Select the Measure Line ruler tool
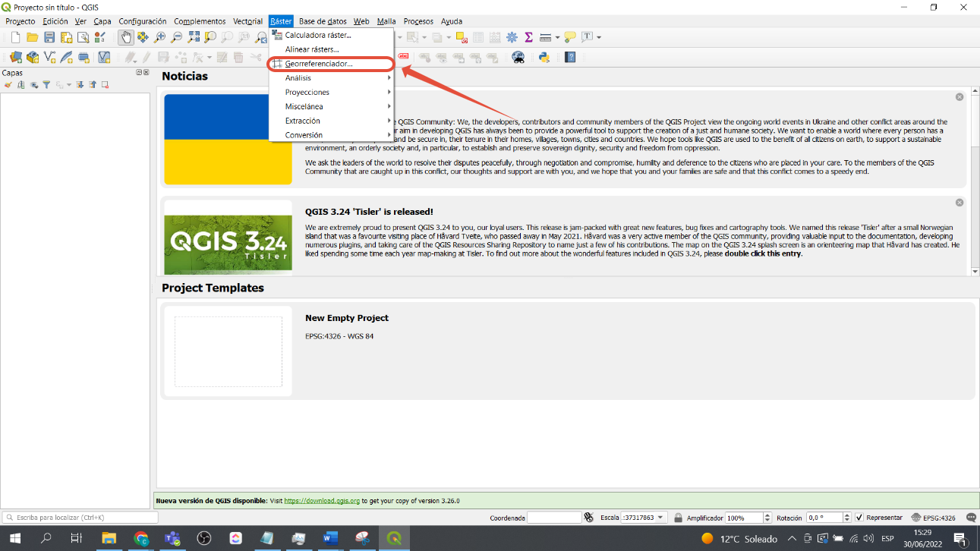This screenshot has width=980, height=551. click(x=545, y=37)
